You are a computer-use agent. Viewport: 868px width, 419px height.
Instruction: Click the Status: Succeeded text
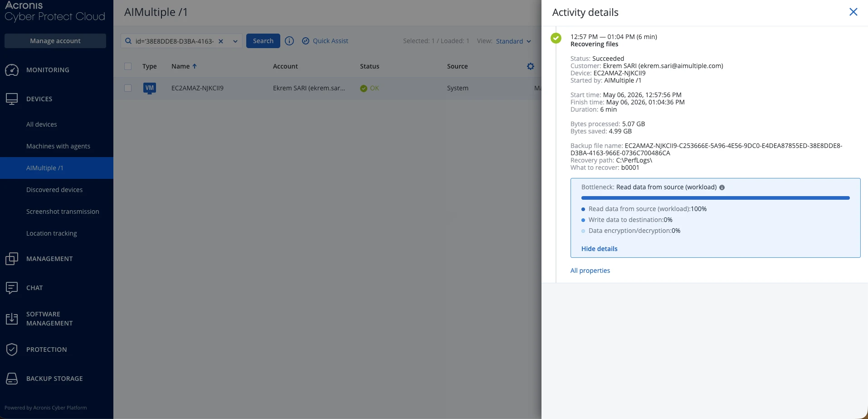tap(597, 59)
